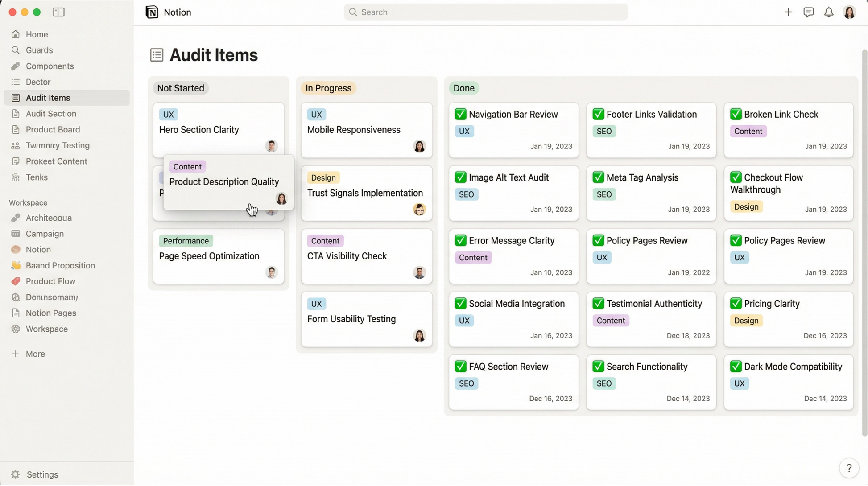The height and width of the screenshot is (486, 868).
Task: Open the In Progress column header
Action: pyautogui.click(x=328, y=88)
